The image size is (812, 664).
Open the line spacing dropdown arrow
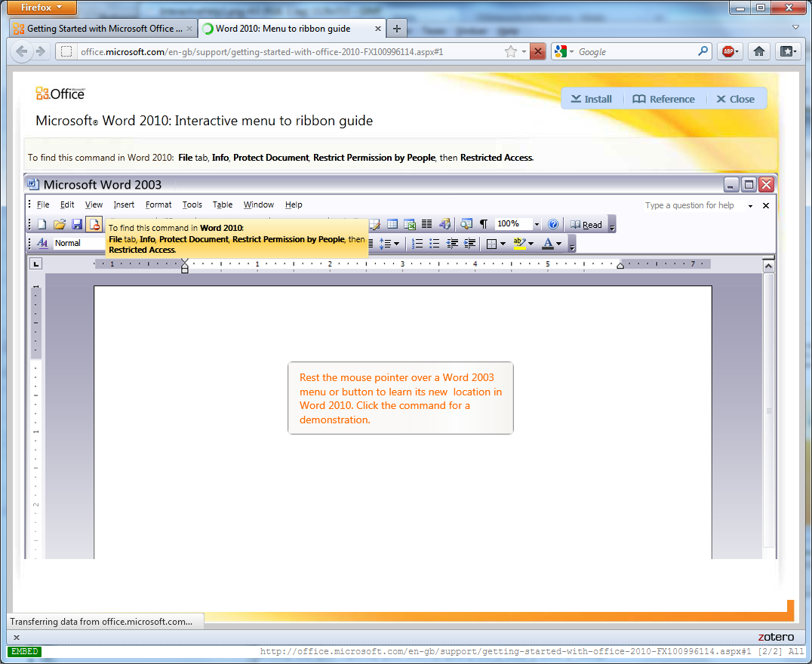[x=397, y=244]
